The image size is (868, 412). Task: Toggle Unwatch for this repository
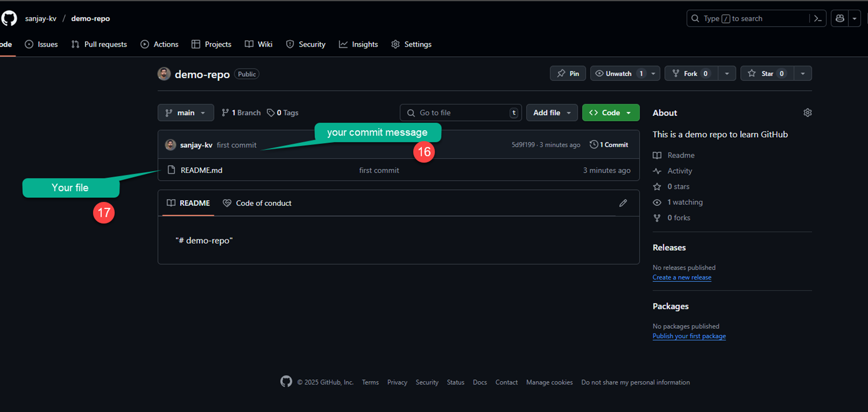(620, 73)
